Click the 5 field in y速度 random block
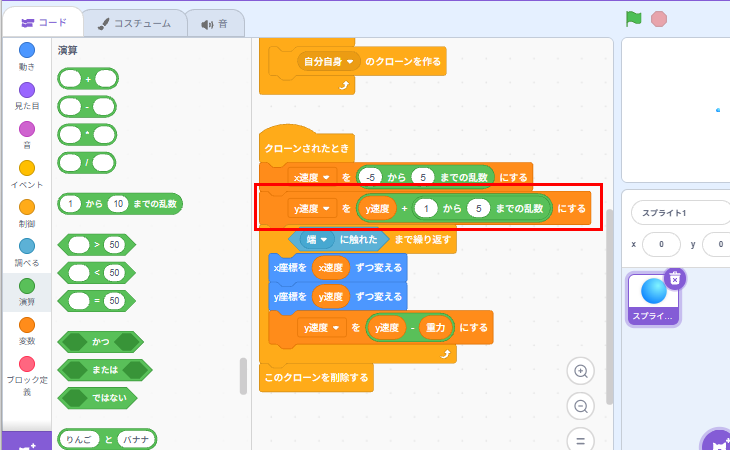 478,208
